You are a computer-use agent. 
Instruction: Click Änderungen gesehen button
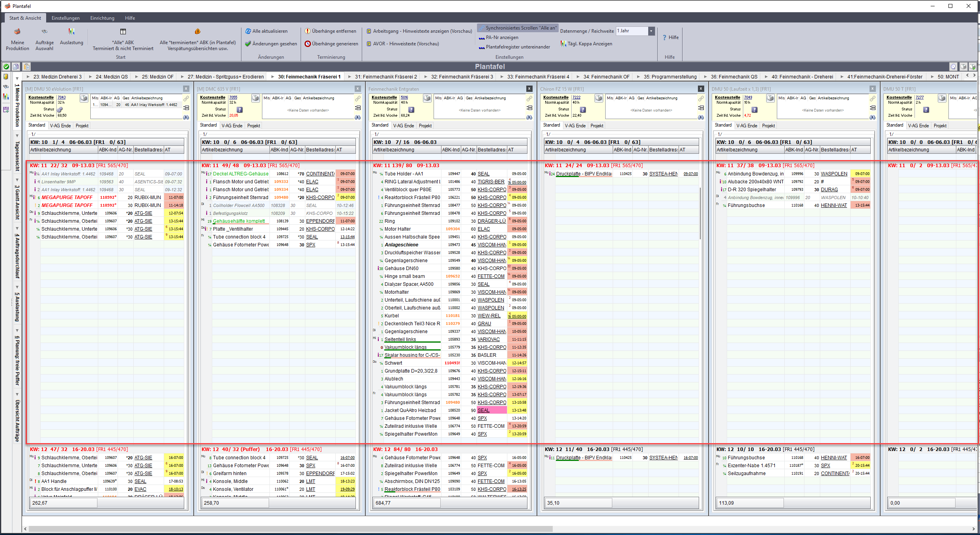click(x=271, y=44)
